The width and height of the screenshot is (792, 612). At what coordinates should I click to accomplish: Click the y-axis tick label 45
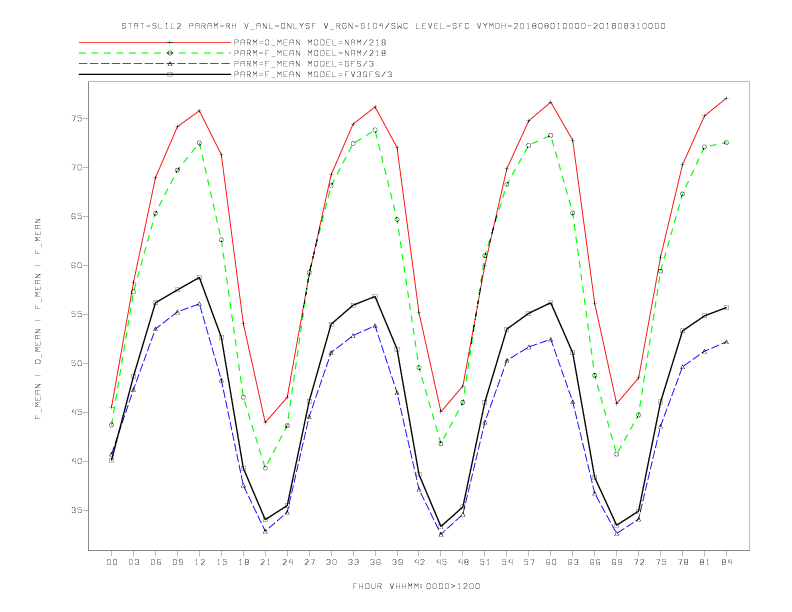coord(77,413)
